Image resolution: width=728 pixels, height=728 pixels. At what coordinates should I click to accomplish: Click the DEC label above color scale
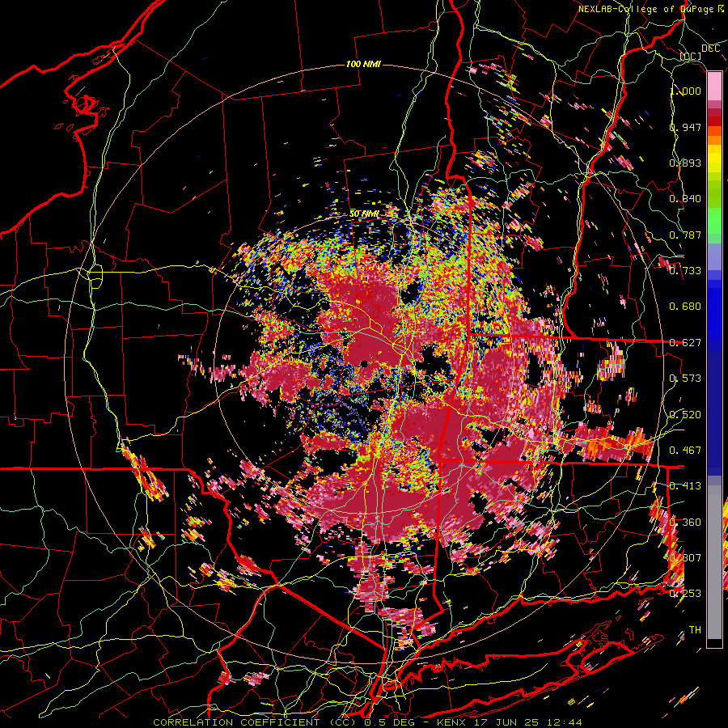pyautogui.click(x=710, y=49)
